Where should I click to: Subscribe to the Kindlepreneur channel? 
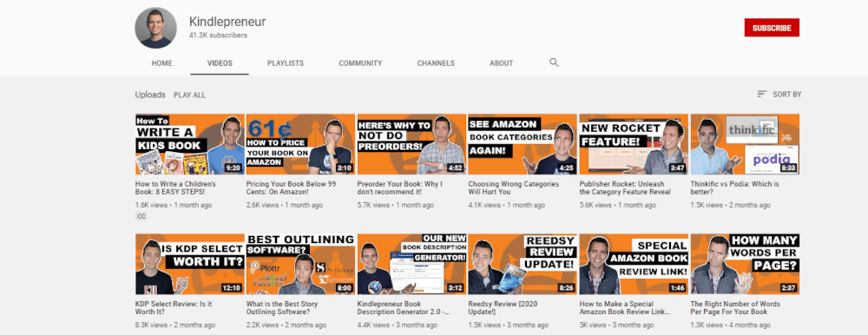point(772,28)
